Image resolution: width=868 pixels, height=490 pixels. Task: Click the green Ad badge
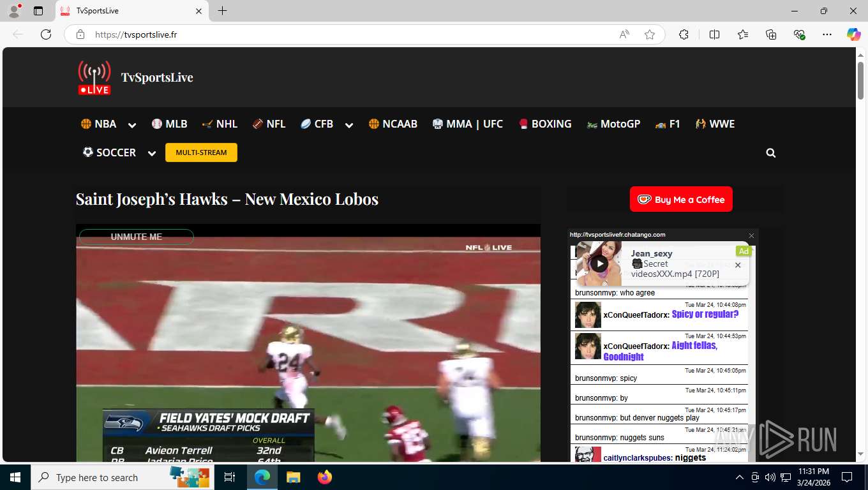pos(744,251)
